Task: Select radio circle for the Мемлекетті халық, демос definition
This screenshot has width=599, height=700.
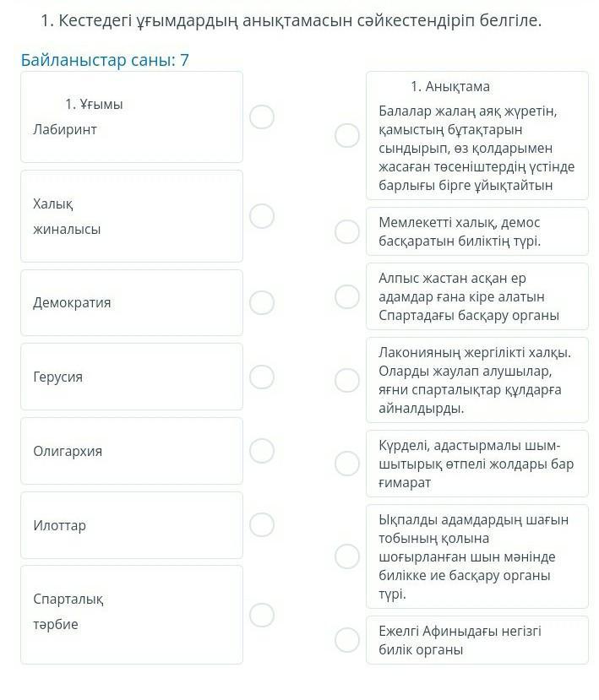Action: [x=347, y=231]
